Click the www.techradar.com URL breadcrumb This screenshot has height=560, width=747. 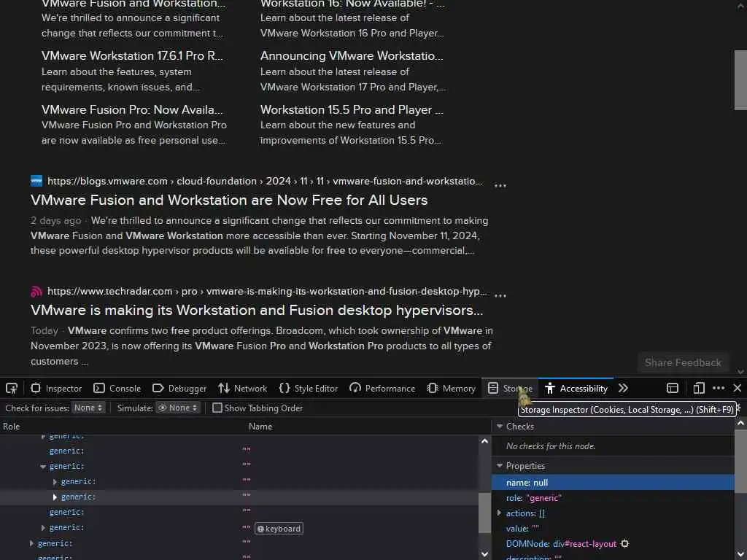(x=267, y=291)
